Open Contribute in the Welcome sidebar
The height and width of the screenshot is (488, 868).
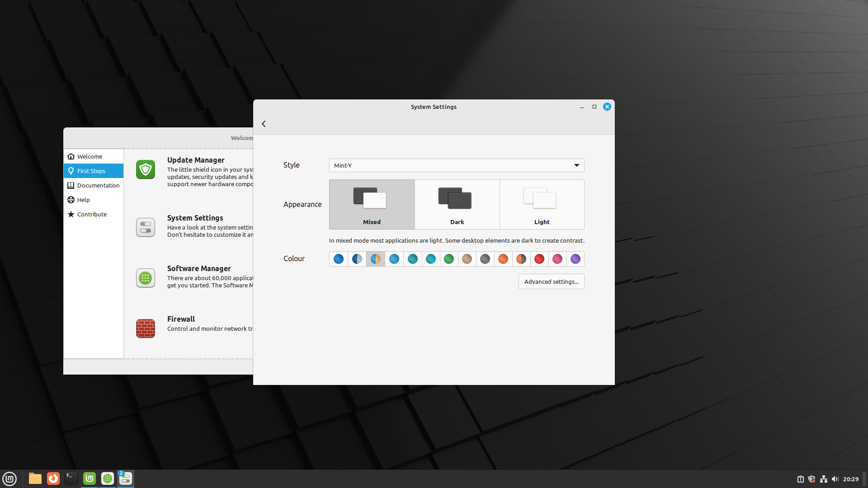pyautogui.click(x=94, y=214)
